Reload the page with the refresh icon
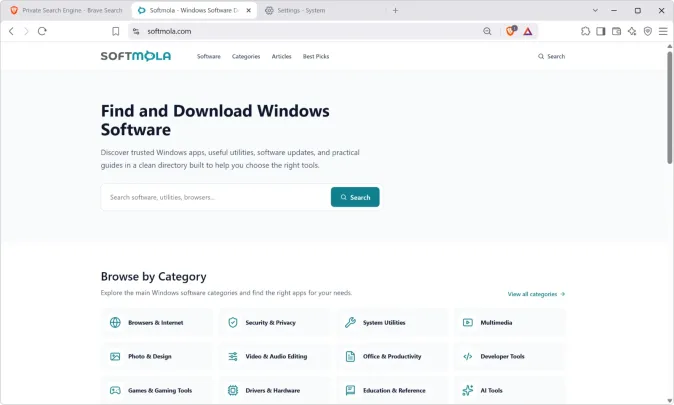Viewport: 674px width, 405px height. coord(42,31)
